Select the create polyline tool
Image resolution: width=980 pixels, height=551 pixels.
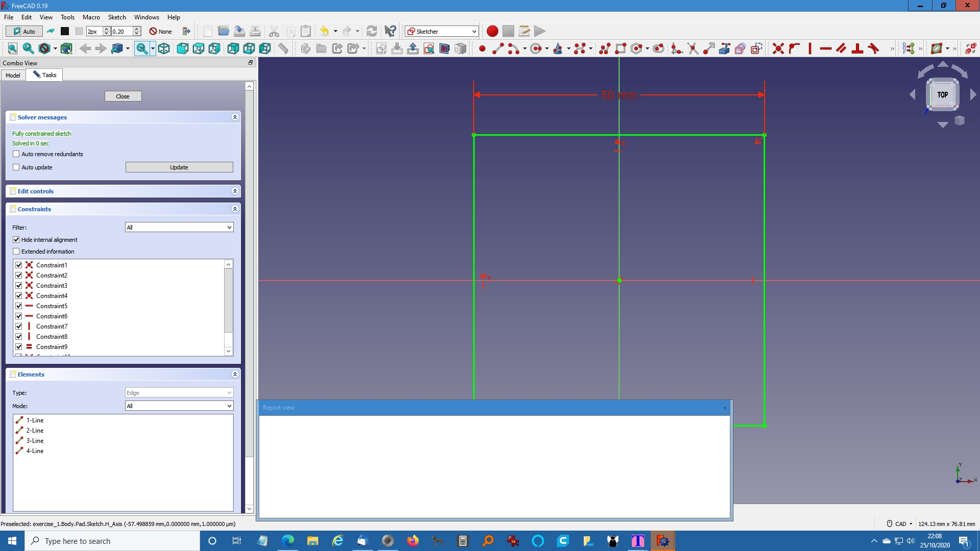tap(604, 48)
